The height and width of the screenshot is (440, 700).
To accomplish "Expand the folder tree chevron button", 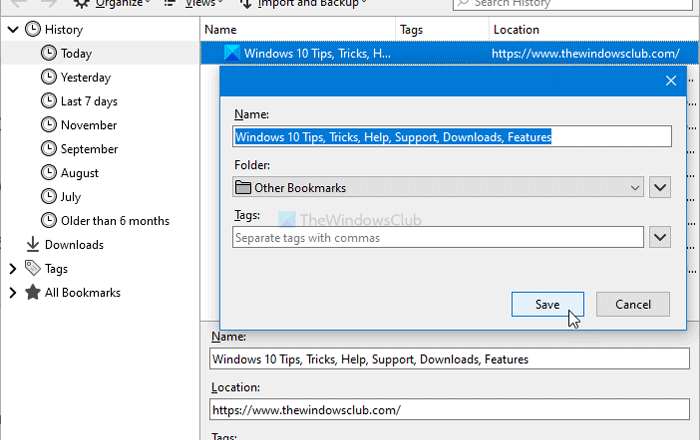I will point(660,187).
